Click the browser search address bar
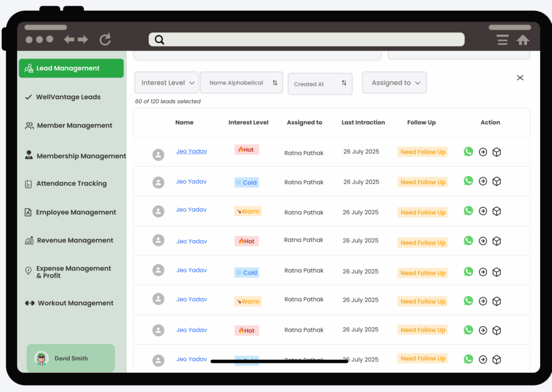The image size is (552, 392). pyautogui.click(x=306, y=39)
